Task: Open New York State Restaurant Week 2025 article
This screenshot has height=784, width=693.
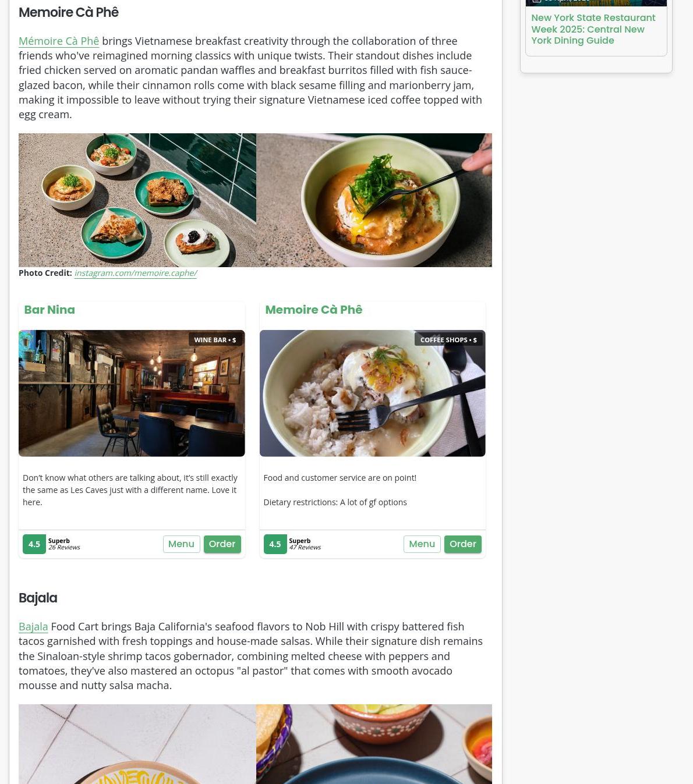Action: (x=593, y=29)
